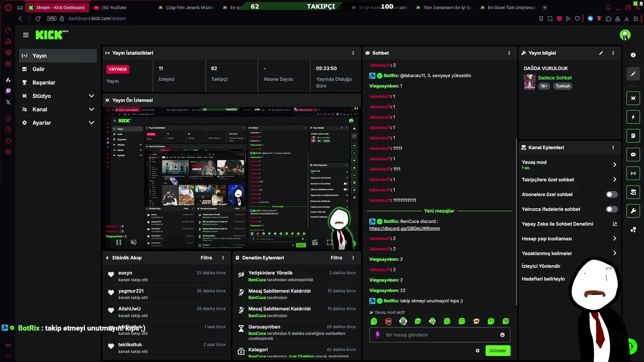Image resolution: width=644 pixels, height=362 pixels.
Task: Click the Gönder send button
Action: 498,350
